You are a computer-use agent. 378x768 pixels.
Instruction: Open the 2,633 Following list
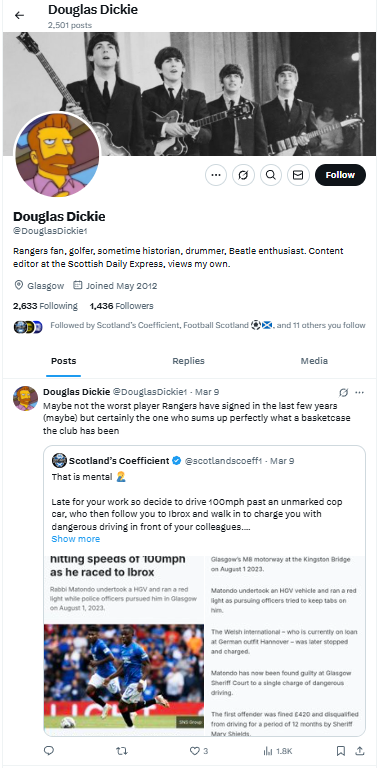pos(45,306)
